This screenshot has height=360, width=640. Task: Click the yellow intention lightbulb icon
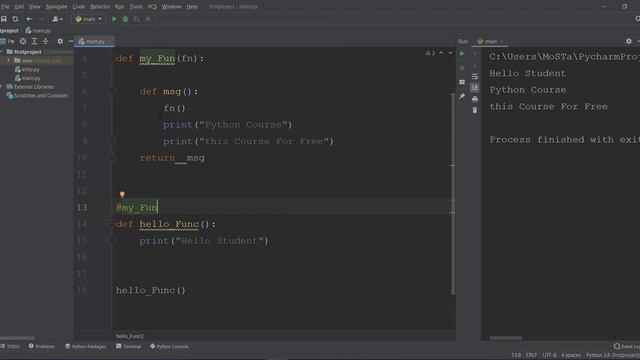point(122,195)
